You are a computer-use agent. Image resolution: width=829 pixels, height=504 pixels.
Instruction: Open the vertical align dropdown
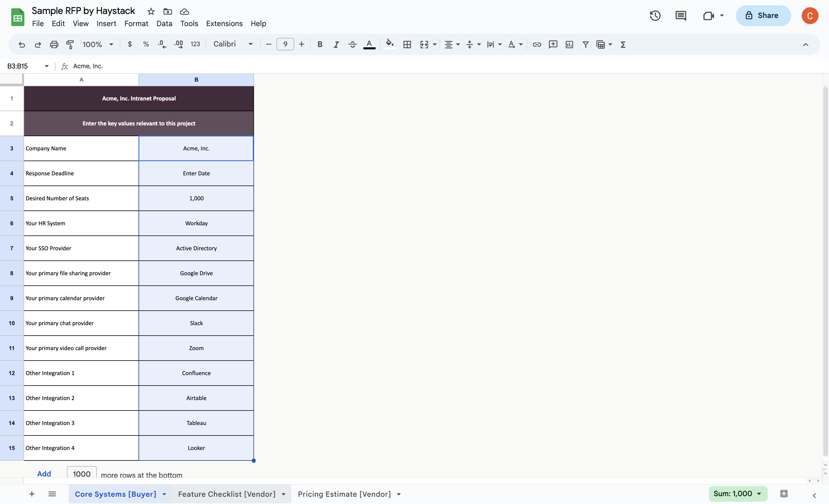pyautogui.click(x=473, y=44)
